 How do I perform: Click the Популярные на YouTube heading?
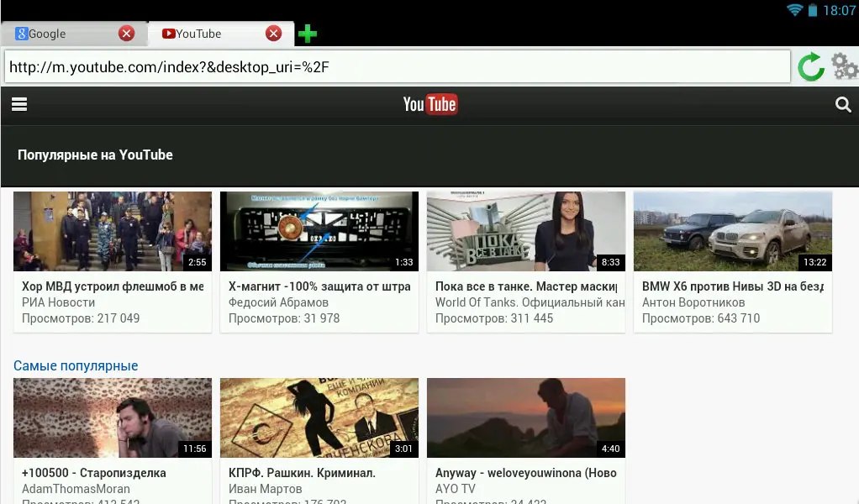coord(95,155)
